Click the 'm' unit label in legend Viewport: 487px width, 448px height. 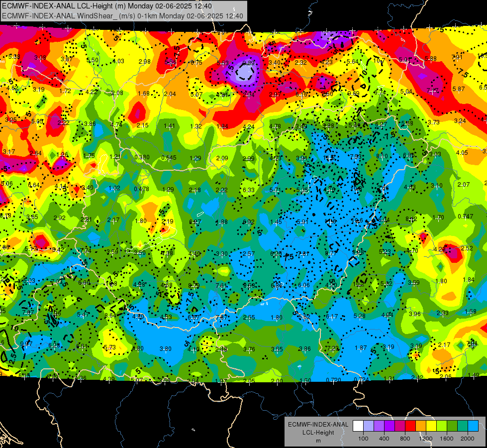318,441
